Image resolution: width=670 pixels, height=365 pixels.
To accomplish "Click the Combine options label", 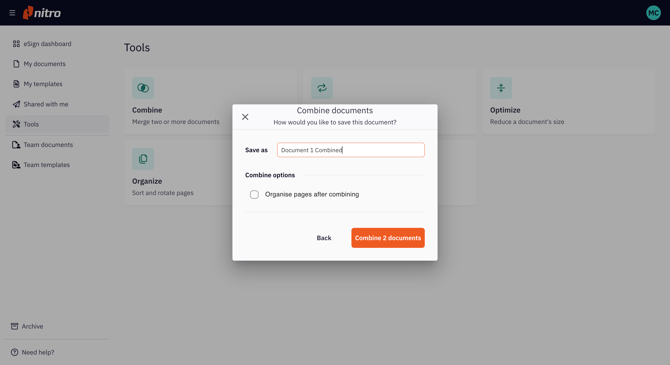I will pyautogui.click(x=270, y=175).
